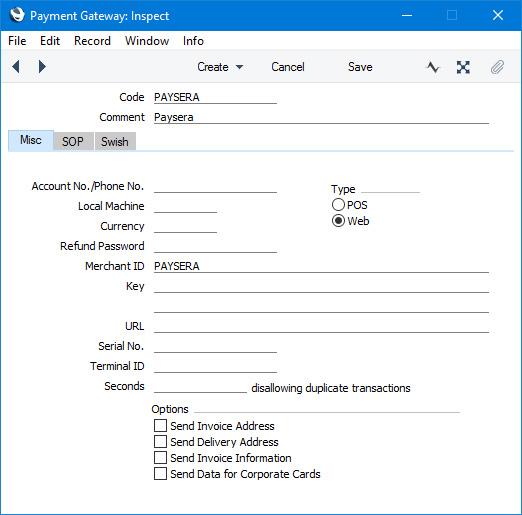The image size is (522, 515).
Task: Click the Cancel button
Action: 288,67
